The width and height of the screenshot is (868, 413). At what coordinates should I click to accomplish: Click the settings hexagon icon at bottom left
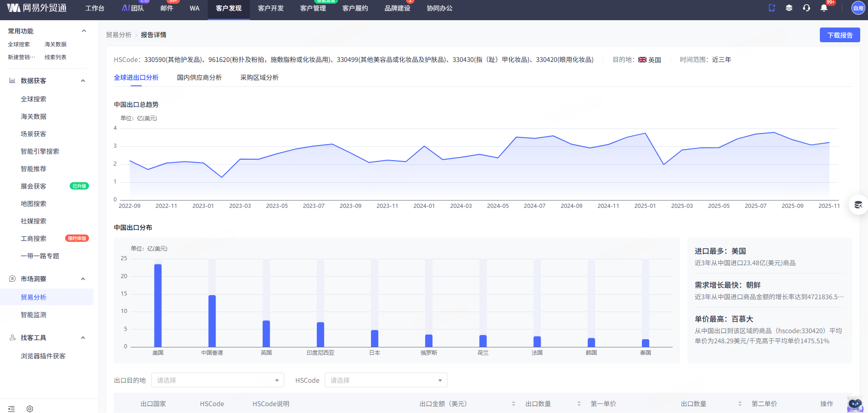point(30,409)
